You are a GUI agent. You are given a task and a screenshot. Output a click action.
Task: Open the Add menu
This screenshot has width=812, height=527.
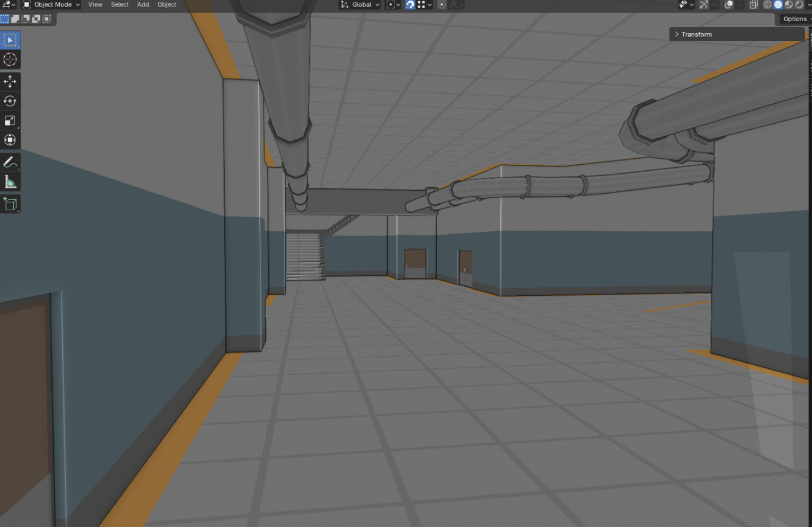click(143, 5)
